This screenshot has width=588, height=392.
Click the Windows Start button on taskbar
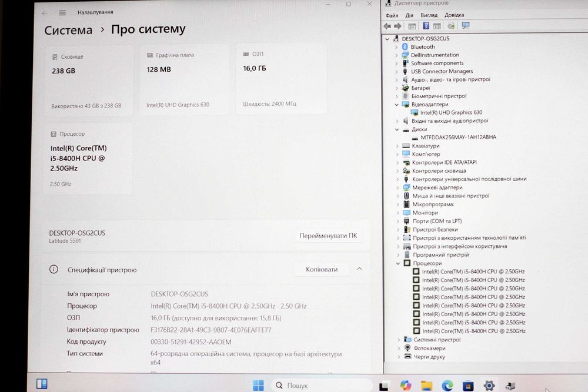(x=258, y=385)
